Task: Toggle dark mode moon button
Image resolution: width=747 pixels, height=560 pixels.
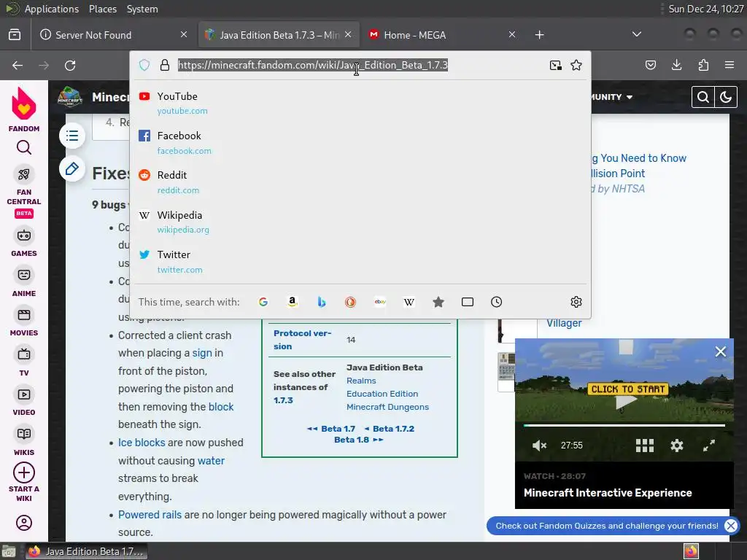Action: [726, 97]
